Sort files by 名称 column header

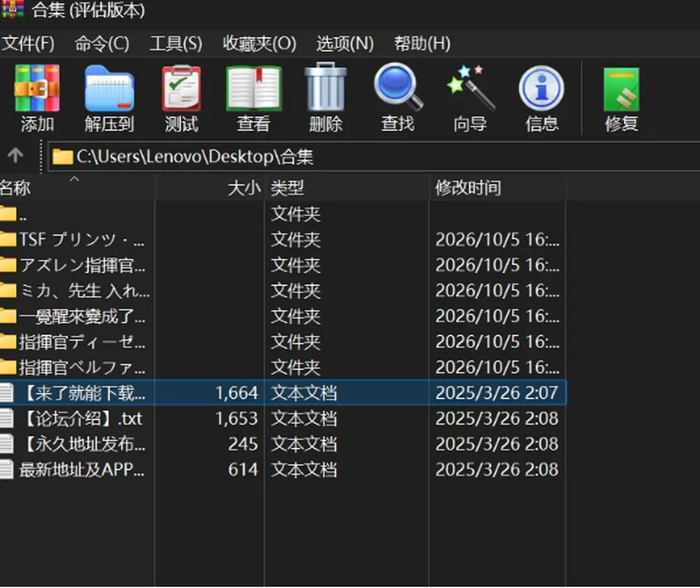pyautogui.click(x=77, y=187)
